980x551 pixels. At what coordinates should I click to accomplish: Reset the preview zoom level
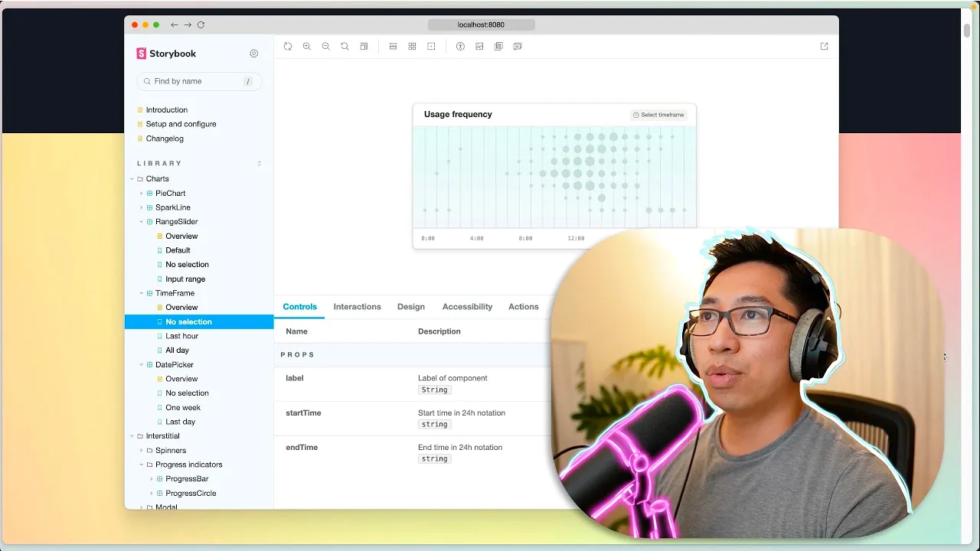tap(345, 47)
